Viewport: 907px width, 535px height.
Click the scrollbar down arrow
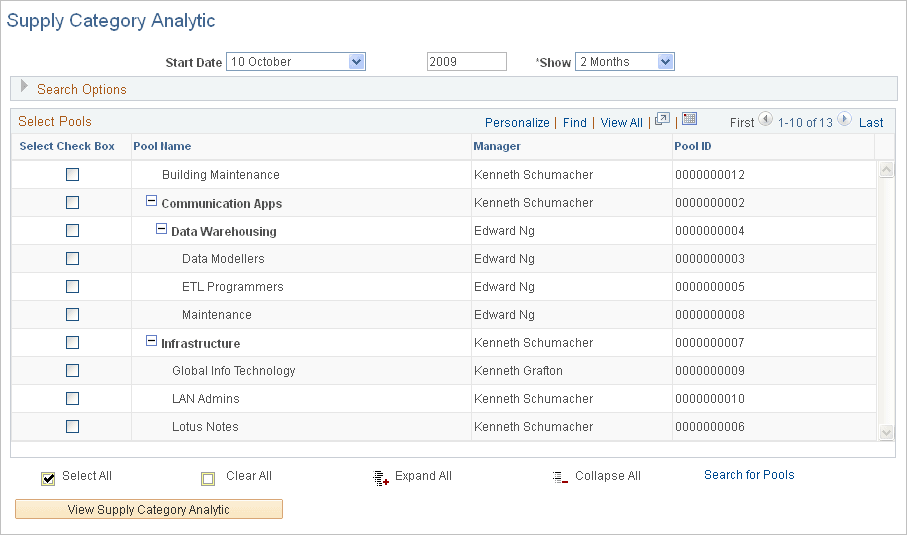[x=886, y=432]
